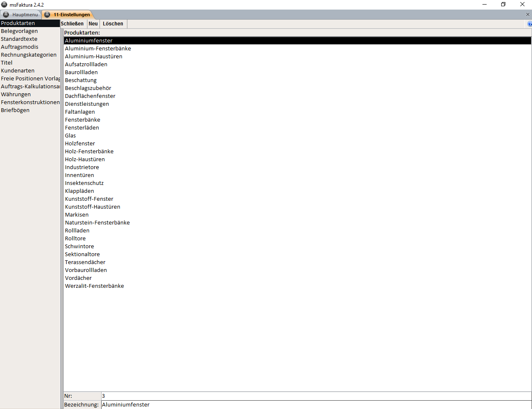Open Freie Positionen Vorlagen entry

click(x=30, y=79)
